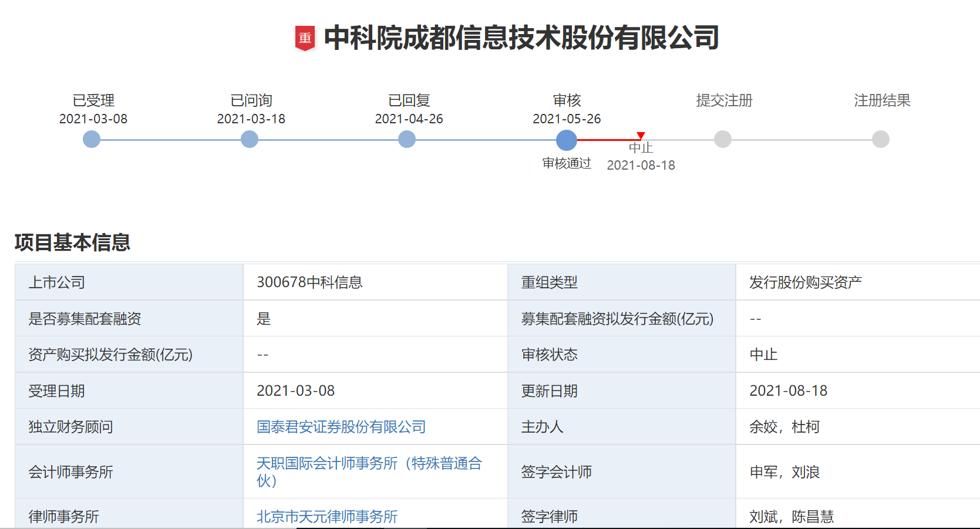980x529 pixels.
Task: Click the 资产购买拟发行金额(亿元) label
Action: click(x=110, y=355)
